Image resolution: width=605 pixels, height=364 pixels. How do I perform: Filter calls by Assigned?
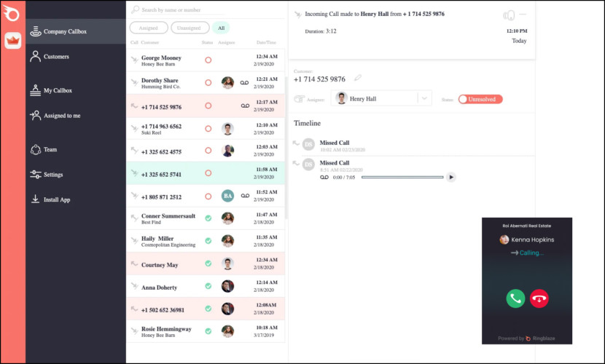click(149, 28)
